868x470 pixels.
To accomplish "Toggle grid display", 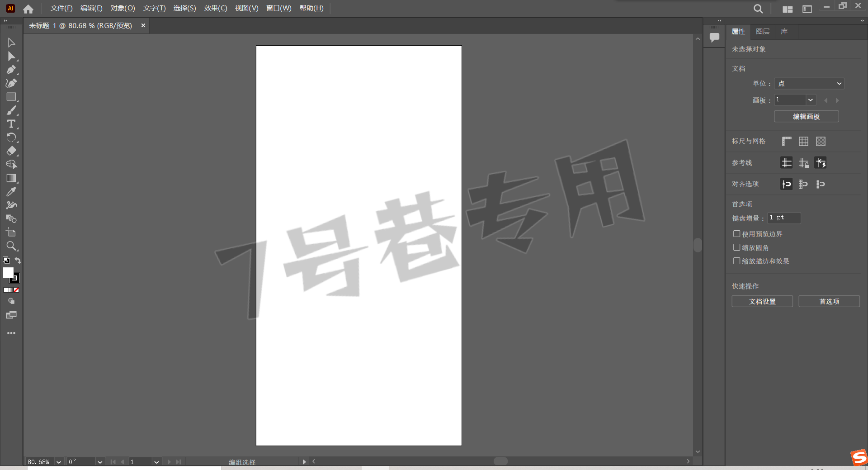I will pos(803,142).
